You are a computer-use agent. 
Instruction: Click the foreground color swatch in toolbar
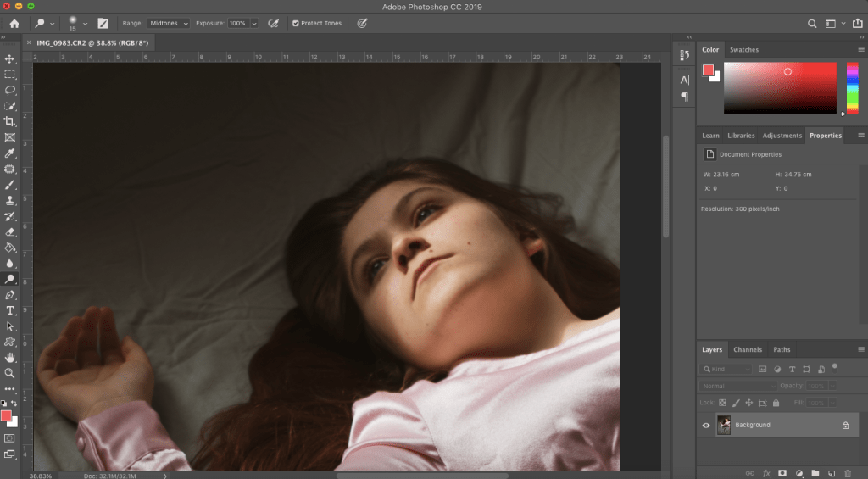coord(7,415)
